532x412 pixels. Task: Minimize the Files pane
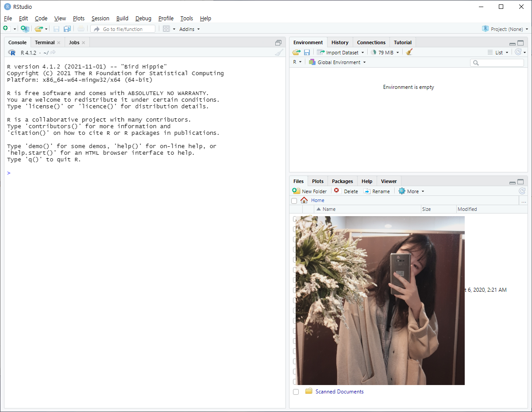(x=513, y=182)
